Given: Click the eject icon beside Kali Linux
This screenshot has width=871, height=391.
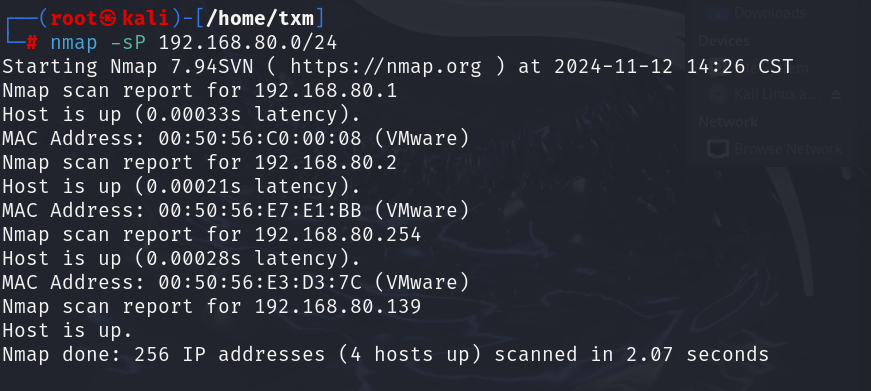Looking at the screenshot, I should coord(836,95).
